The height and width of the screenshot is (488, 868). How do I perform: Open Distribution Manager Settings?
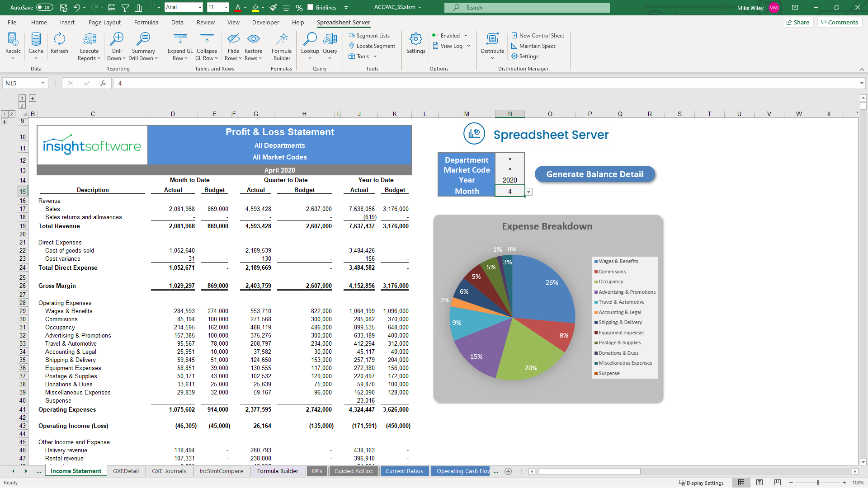(x=525, y=56)
